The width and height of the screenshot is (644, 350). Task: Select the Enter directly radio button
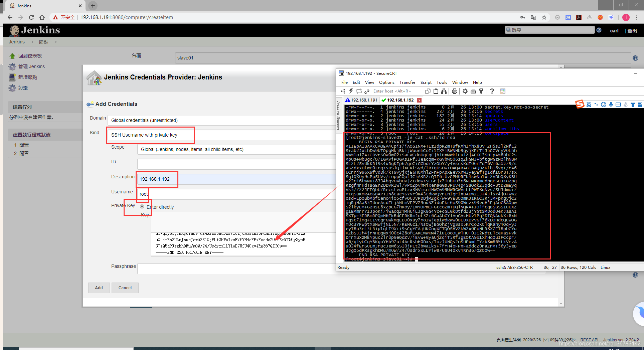[x=142, y=207]
